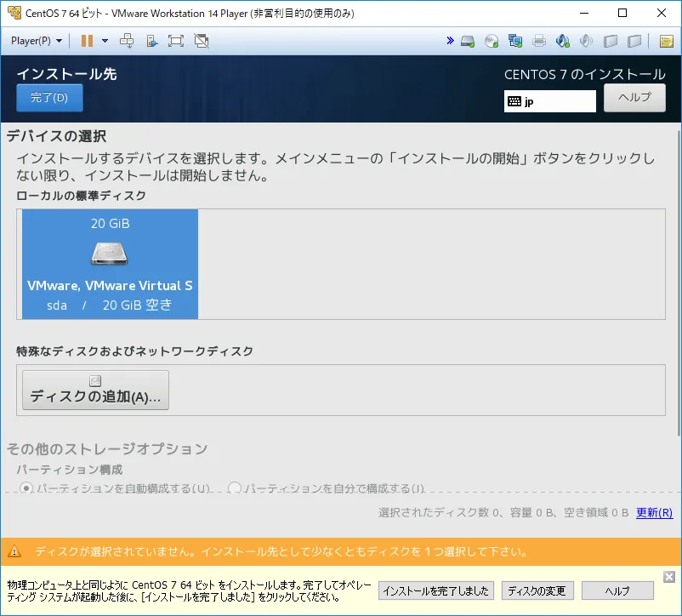The image size is (682, 616).
Task: Click the ディスクの追加(A)... button
Action: 96,391
